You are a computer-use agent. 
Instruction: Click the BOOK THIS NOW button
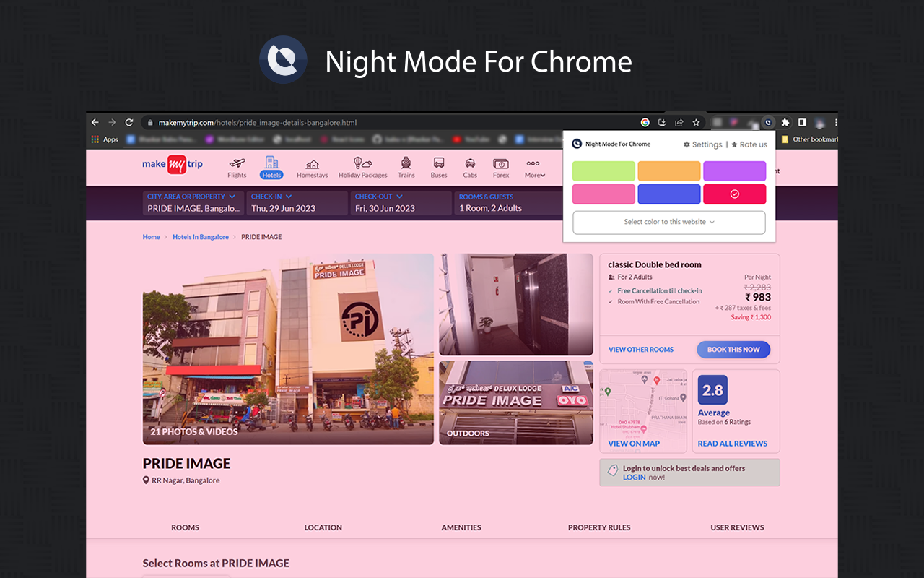[x=733, y=349]
